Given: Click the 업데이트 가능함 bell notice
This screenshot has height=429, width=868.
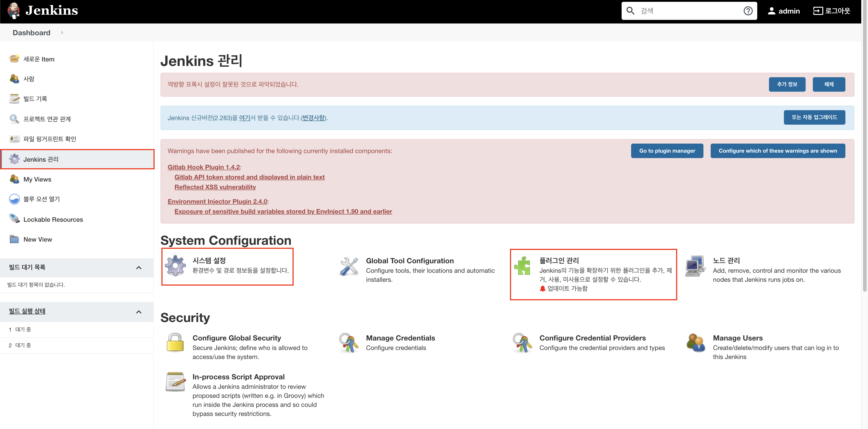Looking at the screenshot, I should point(563,288).
